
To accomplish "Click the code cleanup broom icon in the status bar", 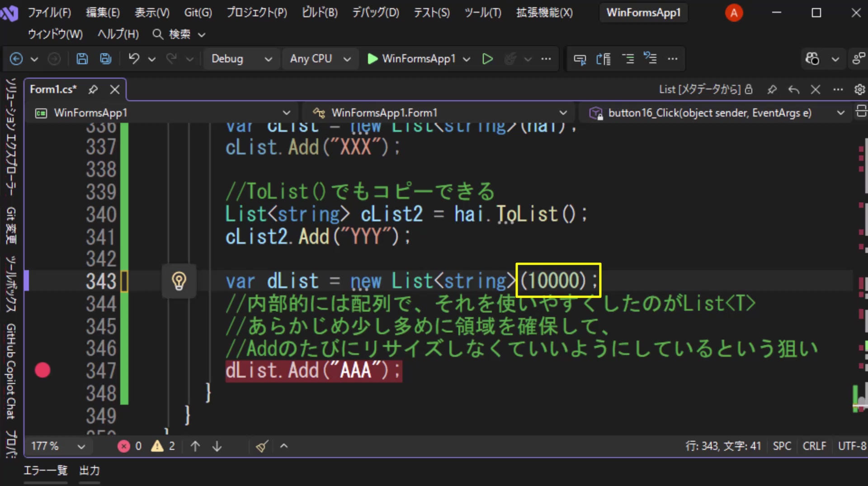I will point(262,446).
